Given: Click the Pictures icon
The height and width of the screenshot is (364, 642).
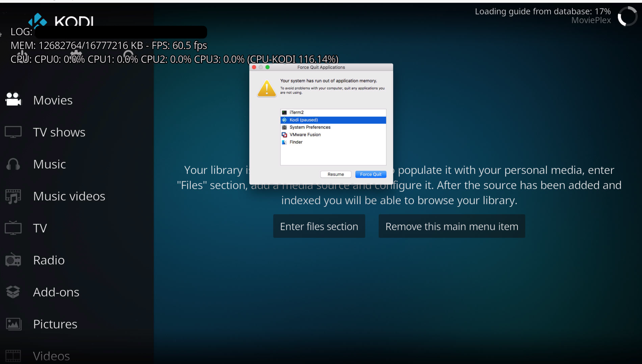Looking at the screenshot, I should tap(13, 324).
